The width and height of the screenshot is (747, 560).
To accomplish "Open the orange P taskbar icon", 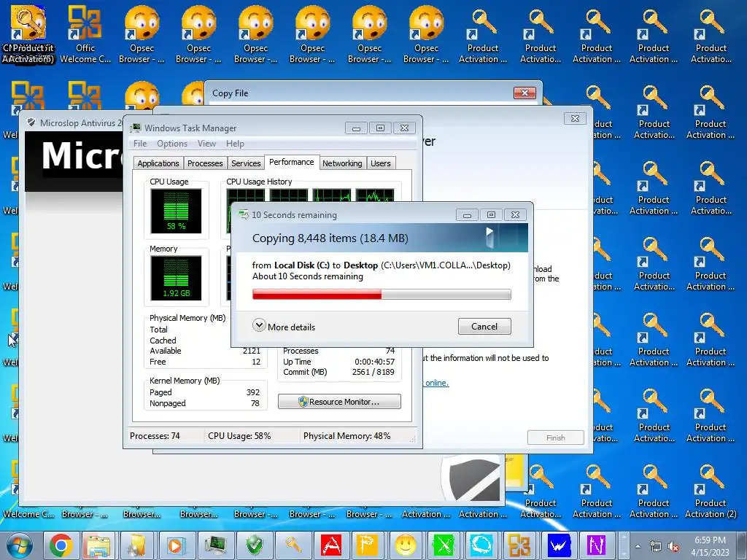I will pyautogui.click(x=368, y=545).
